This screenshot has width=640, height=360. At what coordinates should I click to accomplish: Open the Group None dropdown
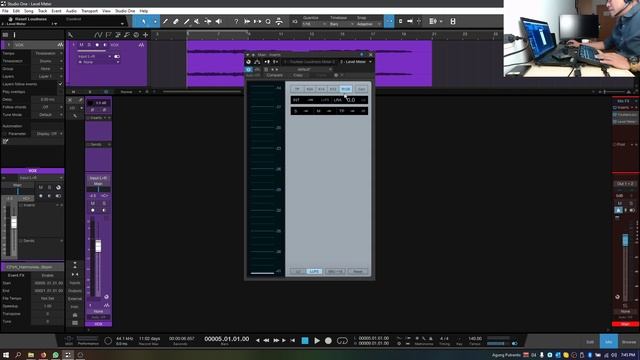(x=48, y=69)
